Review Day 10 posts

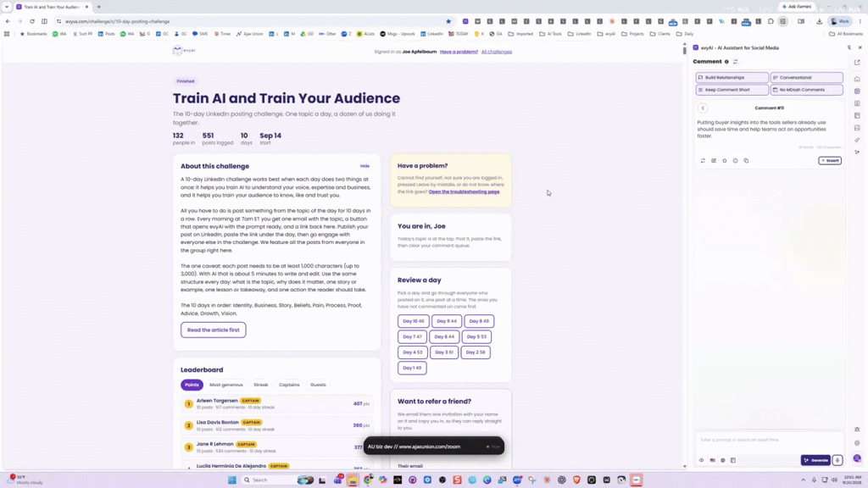click(413, 321)
